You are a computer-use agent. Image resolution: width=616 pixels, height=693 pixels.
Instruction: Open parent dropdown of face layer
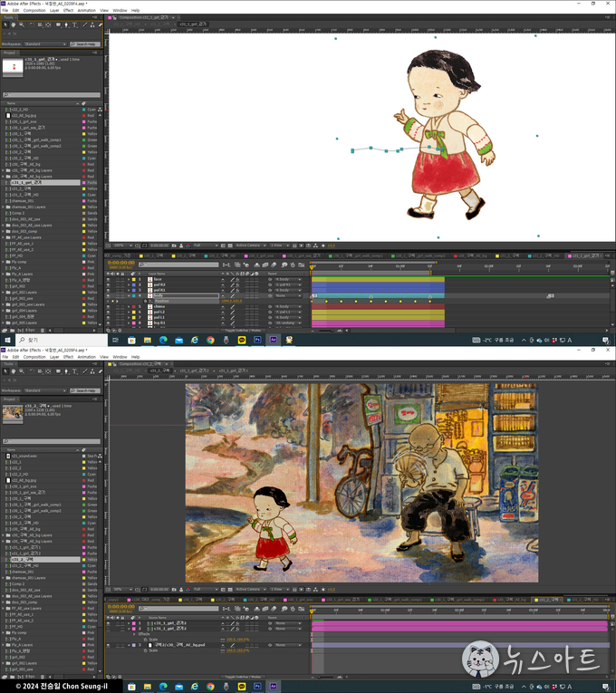288,279
